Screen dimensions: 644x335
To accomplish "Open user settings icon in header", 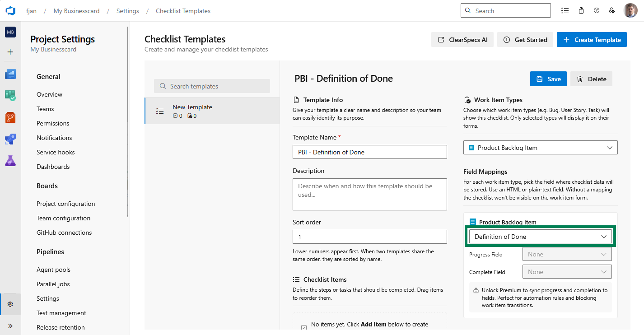I will coord(612,11).
